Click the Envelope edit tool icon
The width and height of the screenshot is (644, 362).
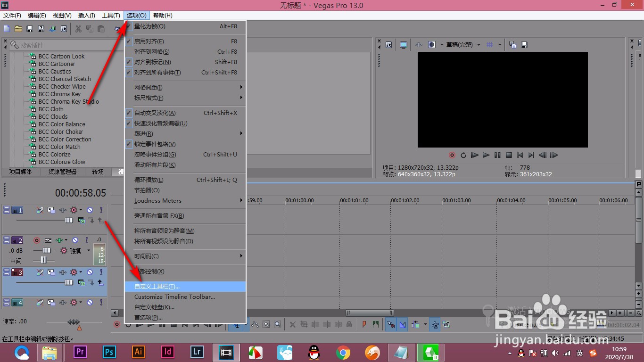pyautogui.click(x=255, y=324)
